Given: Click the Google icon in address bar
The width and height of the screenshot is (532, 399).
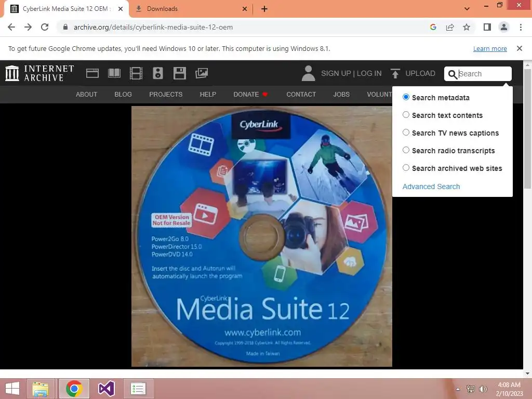Looking at the screenshot, I should pyautogui.click(x=433, y=27).
